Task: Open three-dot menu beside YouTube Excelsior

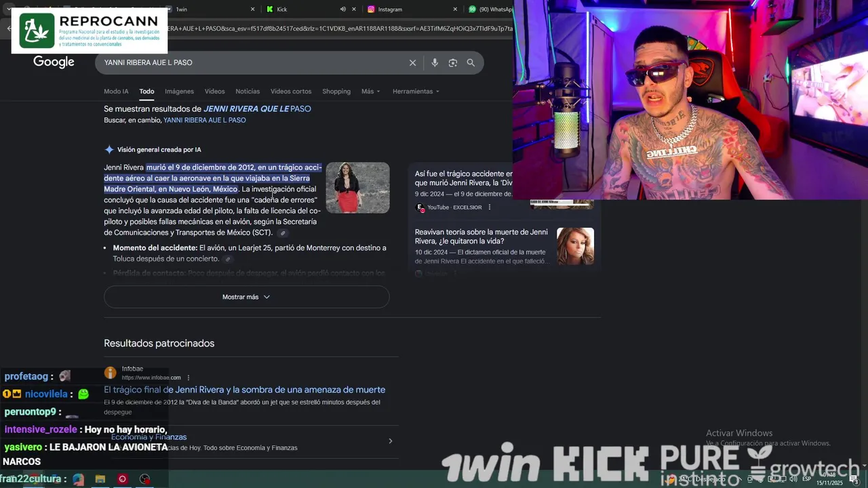Action: [x=489, y=207]
